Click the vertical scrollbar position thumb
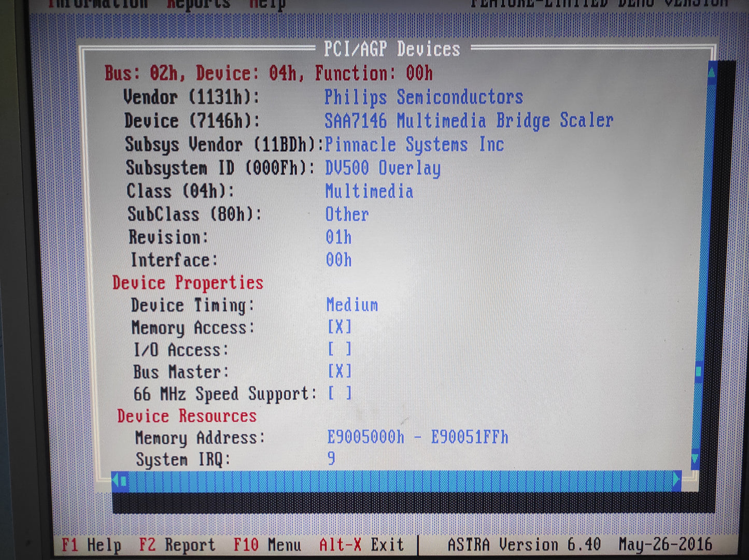This screenshot has width=749, height=560. 698,371
